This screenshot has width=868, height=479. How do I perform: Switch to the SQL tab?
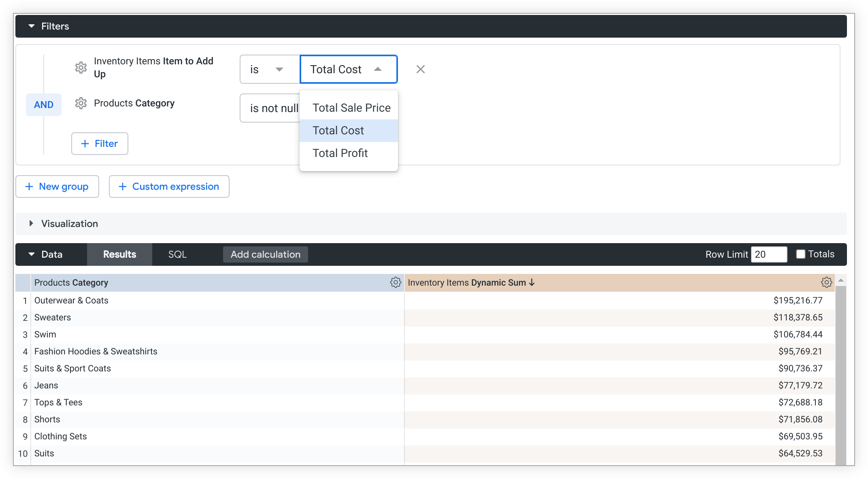click(177, 254)
